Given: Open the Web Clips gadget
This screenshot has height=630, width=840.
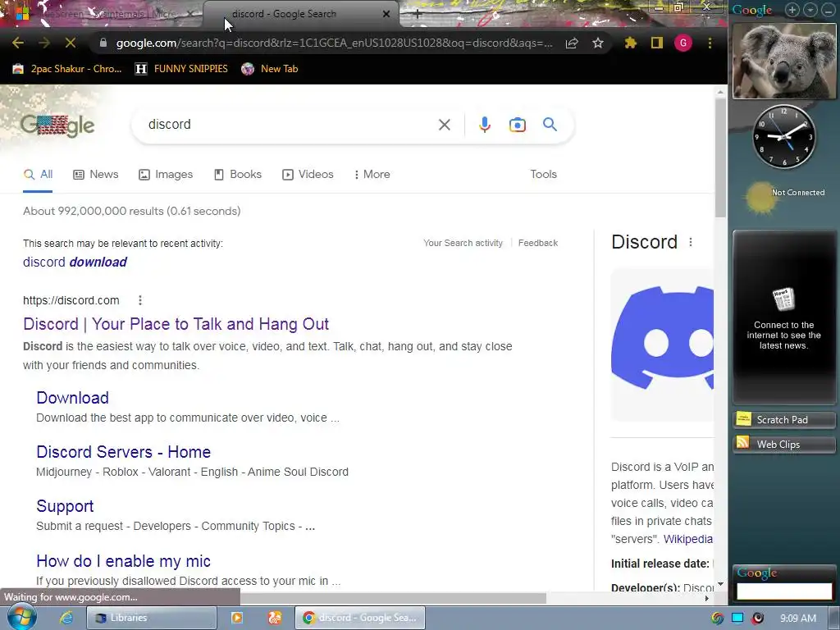Looking at the screenshot, I should tap(784, 444).
